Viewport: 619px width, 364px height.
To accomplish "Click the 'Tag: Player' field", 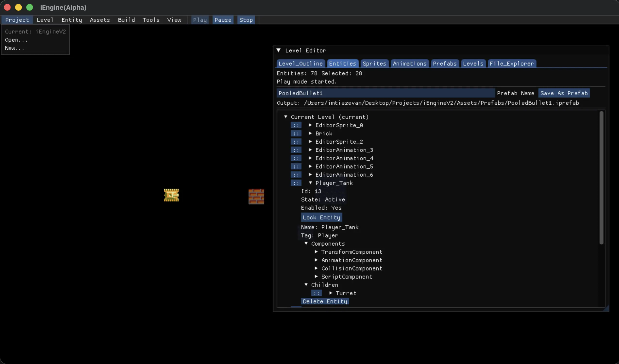I will (319, 236).
